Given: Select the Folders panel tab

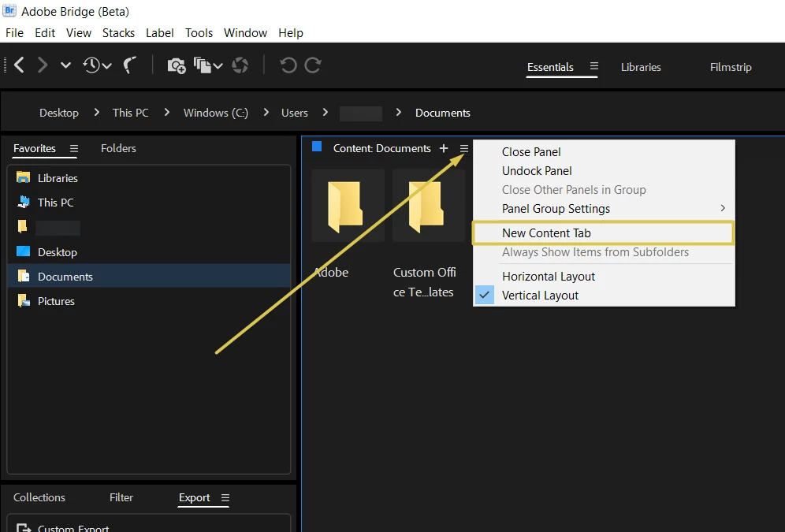Looking at the screenshot, I should (x=118, y=149).
